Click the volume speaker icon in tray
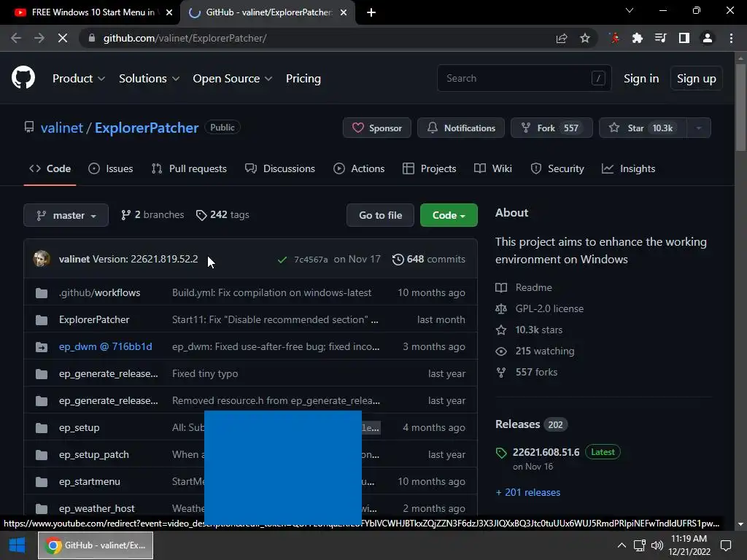747x560 pixels. point(657,545)
